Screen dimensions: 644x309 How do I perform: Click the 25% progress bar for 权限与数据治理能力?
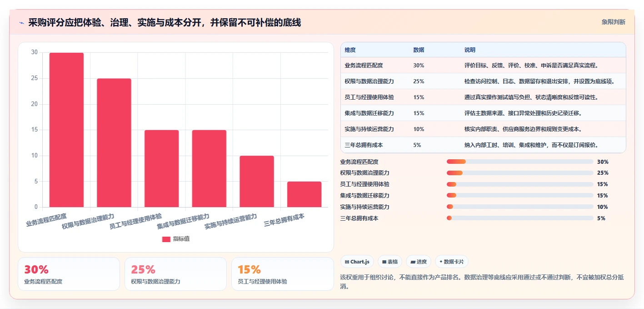(x=520, y=173)
